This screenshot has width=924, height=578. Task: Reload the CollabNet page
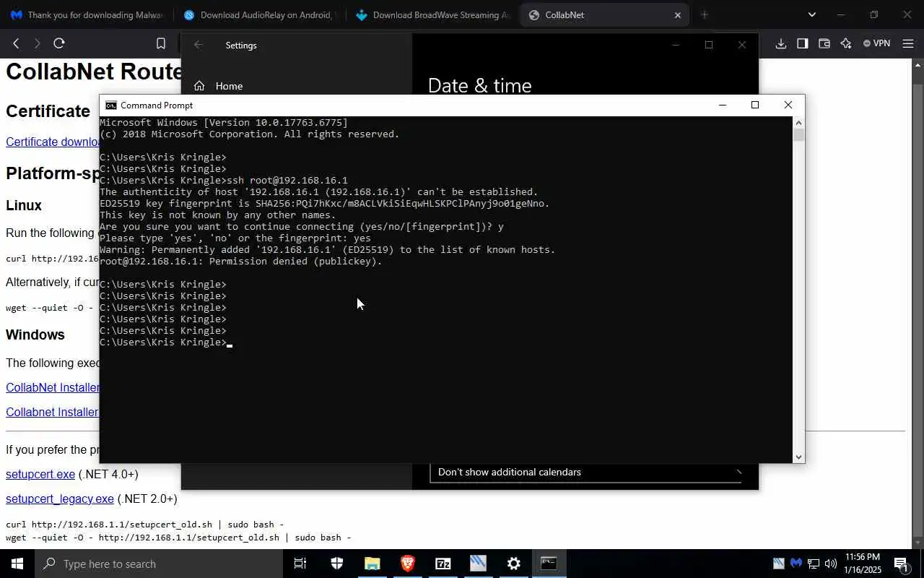[59, 43]
